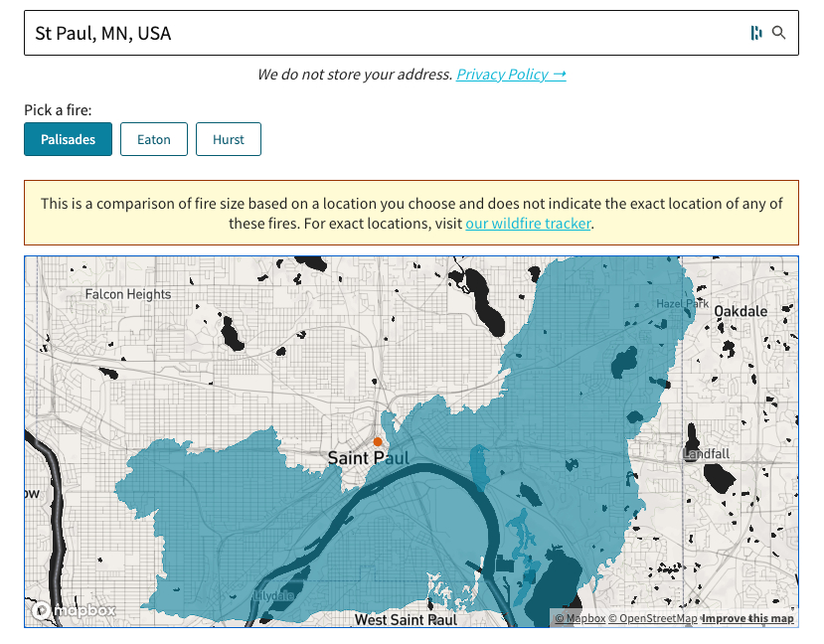Click the West Saint Paul map label
This screenshot has height=644, width=824.
pos(406,619)
